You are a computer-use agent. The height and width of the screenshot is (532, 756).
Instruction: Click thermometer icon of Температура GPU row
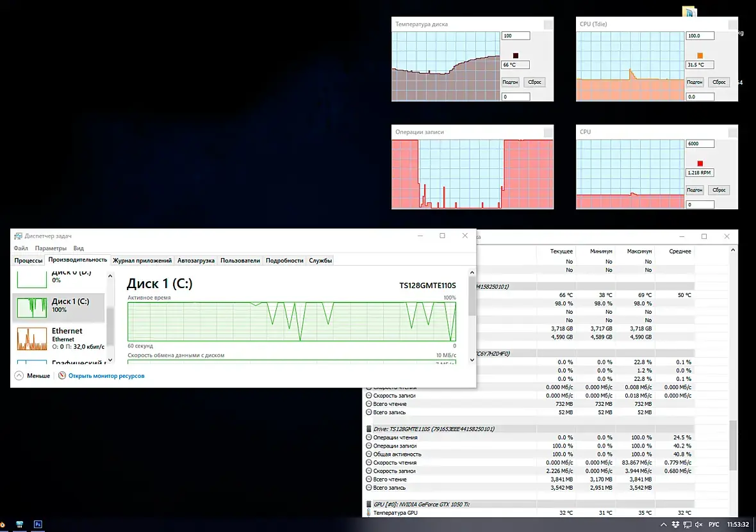click(369, 513)
